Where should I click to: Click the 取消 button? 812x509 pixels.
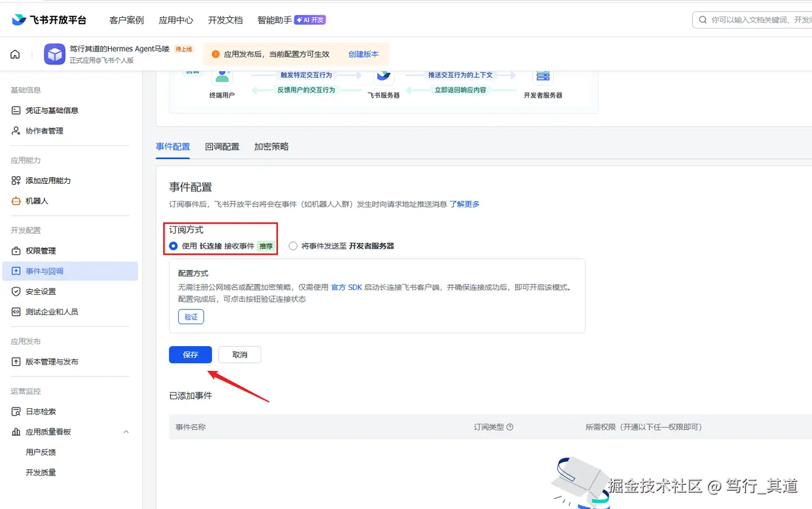[x=240, y=355]
